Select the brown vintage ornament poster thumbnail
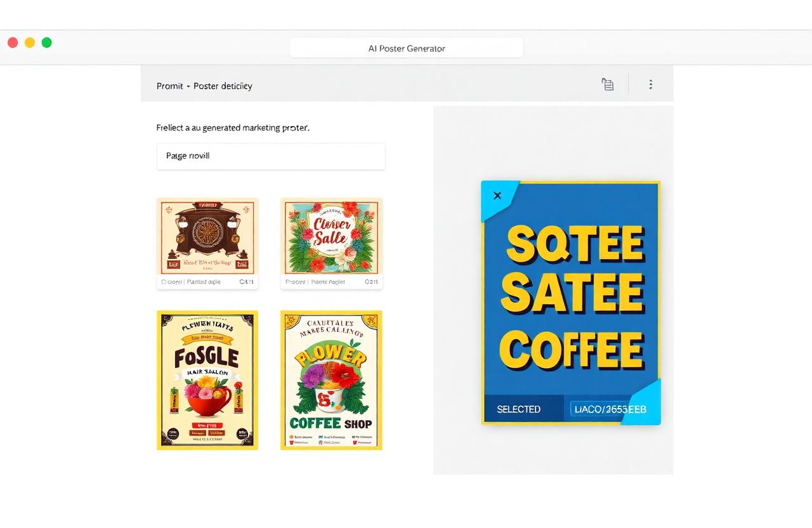812x528 pixels. [x=207, y=236]
